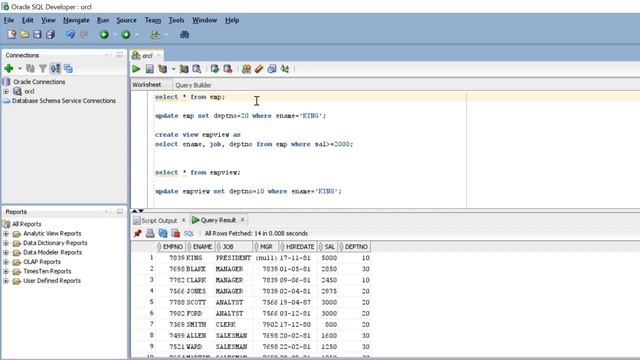Click the SQL Tuning Advisor icon
This screenshot has width=640, height=360.
[x=197, y=69]
